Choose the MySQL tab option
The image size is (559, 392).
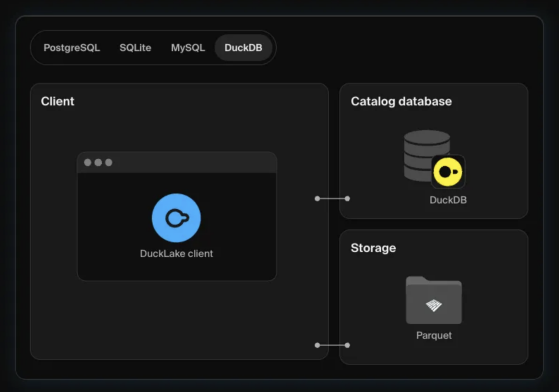click(x=188, y=48)
